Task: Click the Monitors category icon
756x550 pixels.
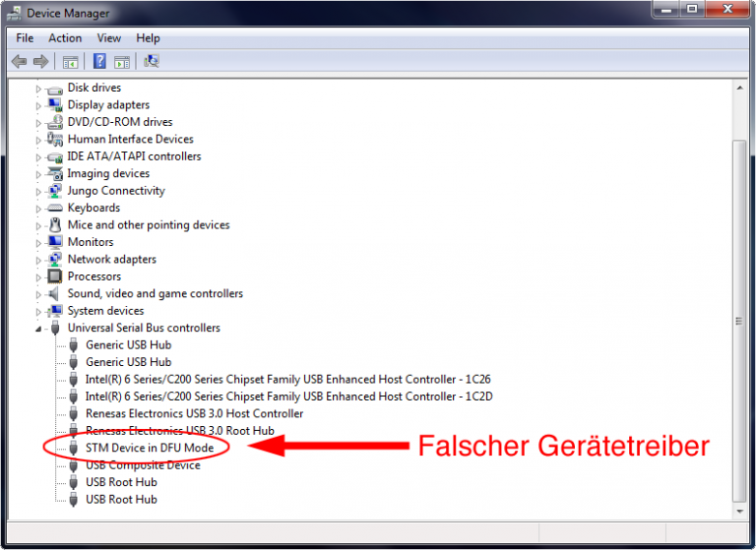Action: [55, 242]
